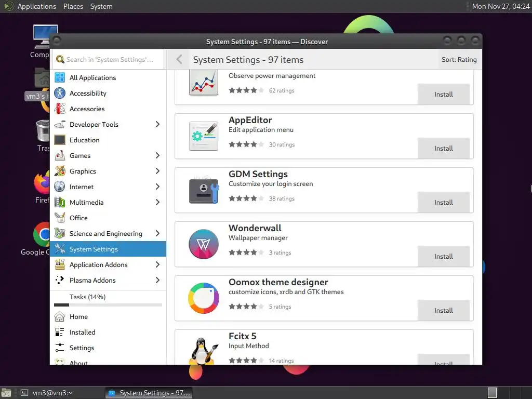Click the Science and Engineering icon

coord(60,233)
